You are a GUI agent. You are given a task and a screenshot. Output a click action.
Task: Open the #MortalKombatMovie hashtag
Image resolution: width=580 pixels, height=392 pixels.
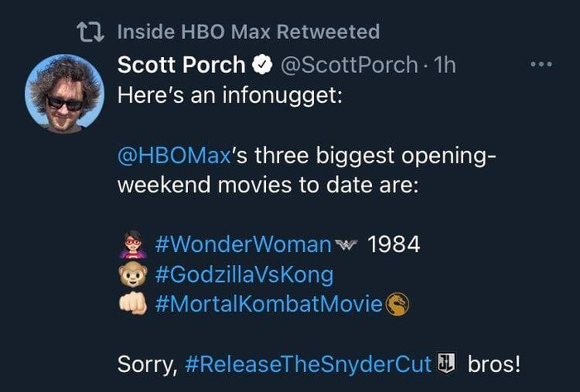click(269, 304)
